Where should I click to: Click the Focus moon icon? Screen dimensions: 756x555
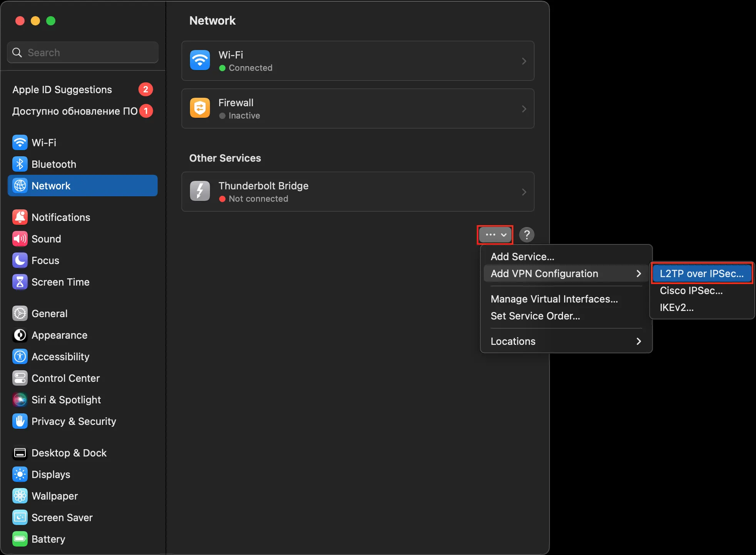pos(20,261)
